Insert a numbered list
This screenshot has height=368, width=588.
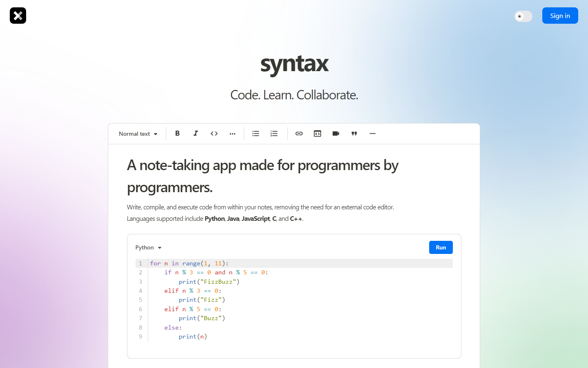tap(274, 133)
